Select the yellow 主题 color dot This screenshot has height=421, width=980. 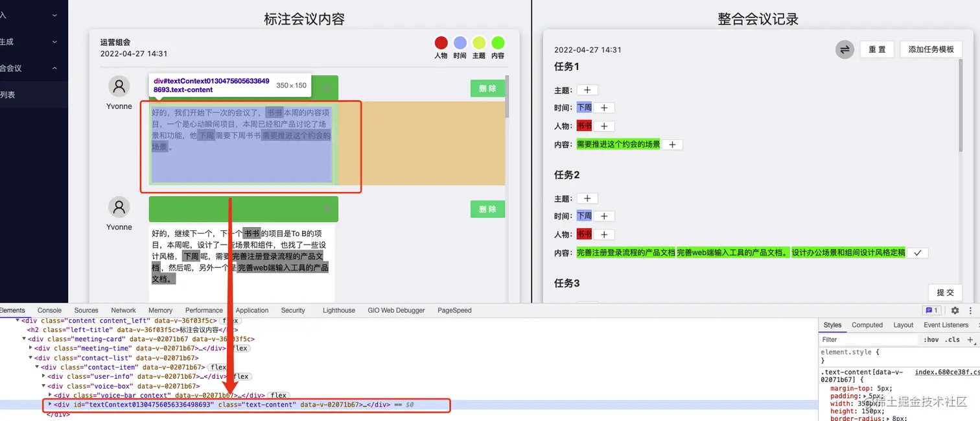pos(479,43)
